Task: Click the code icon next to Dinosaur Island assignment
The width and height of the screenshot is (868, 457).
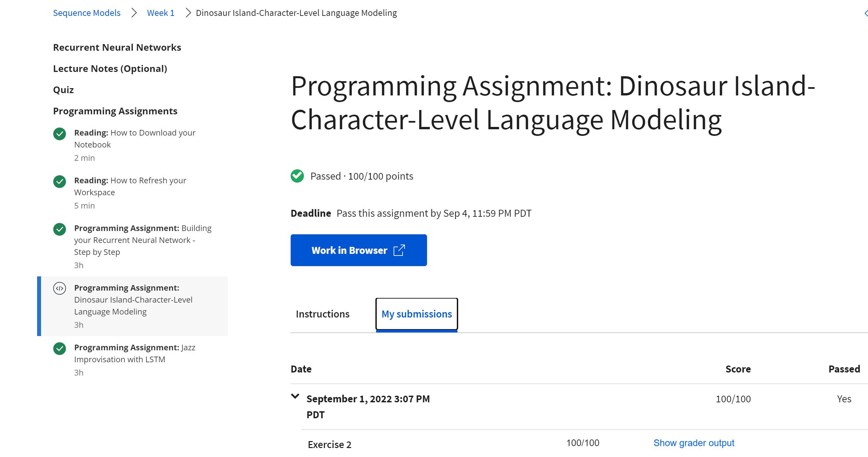Action: (60, 288)
